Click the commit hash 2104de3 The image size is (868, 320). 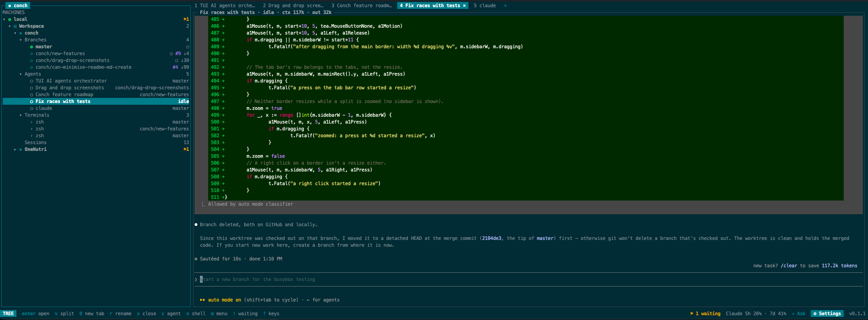click(492, 238)
